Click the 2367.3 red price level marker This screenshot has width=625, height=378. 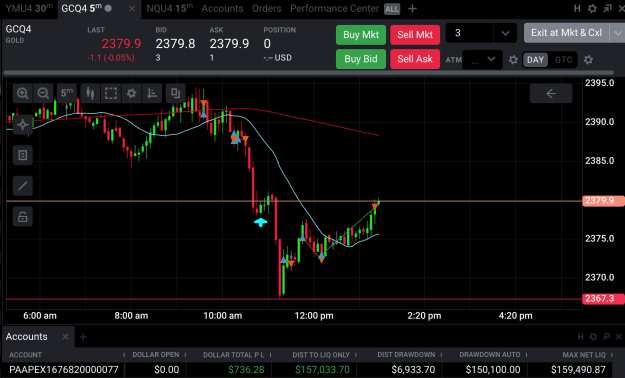(603, 299)
